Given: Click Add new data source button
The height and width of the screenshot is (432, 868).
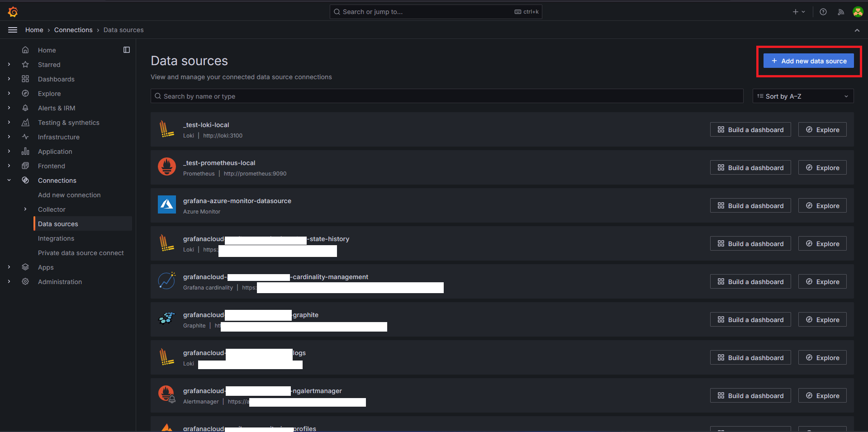Looking at the screenshot, I should click(x=809, y=61).
